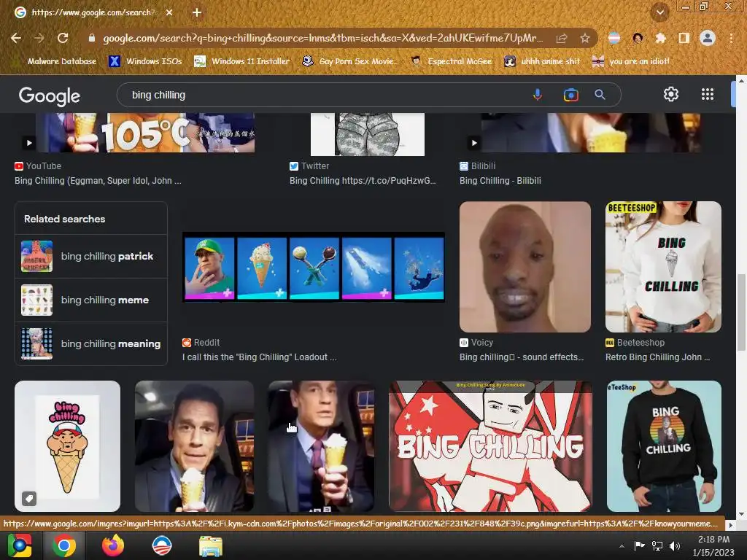The image size is (747, 560).
Task: Open the Chrome profile avatar
Action: pyautogui.click(x=708, y=38)
